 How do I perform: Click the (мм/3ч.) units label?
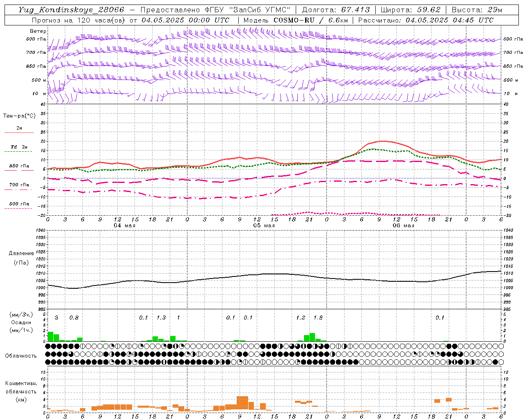21,315
